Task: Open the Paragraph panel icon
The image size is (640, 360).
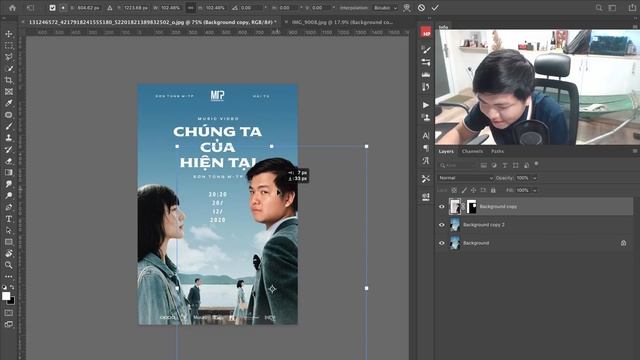Action: pos(426,148)
